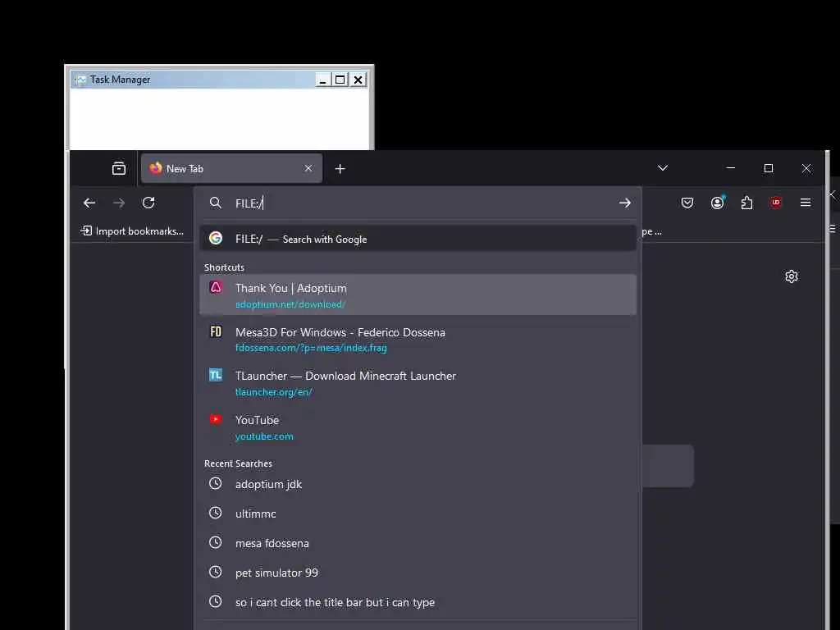This screenshot has height=630, width=840.
Task: Click clock icon beside adoptium jdk
Action: pyautogui.click(x=216, y=483)
